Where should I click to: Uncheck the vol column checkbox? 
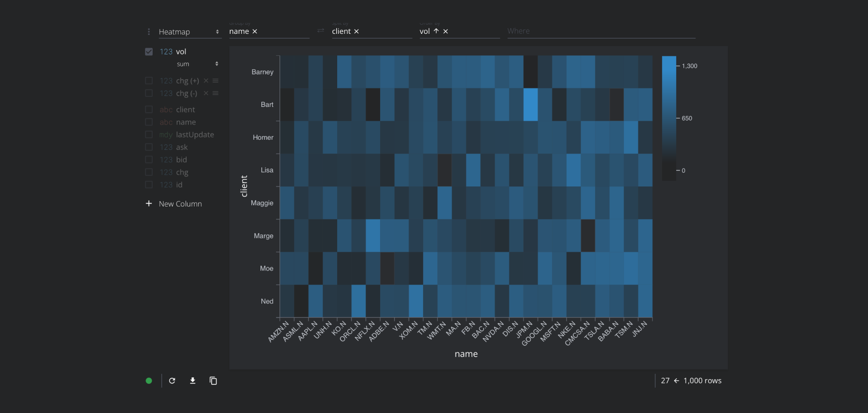pos(149,52)
